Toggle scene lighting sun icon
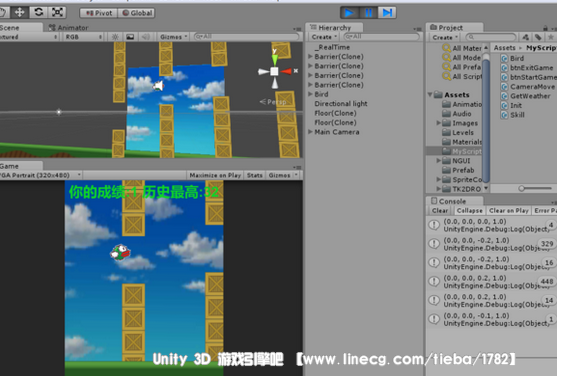 115,37
